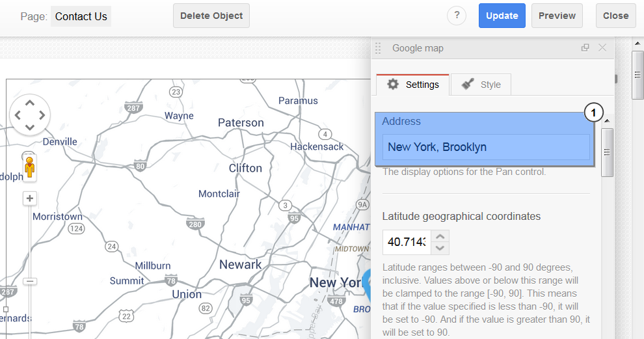Close the Google map settings panel
Viewport: 644px width, 339px height.
602,47
